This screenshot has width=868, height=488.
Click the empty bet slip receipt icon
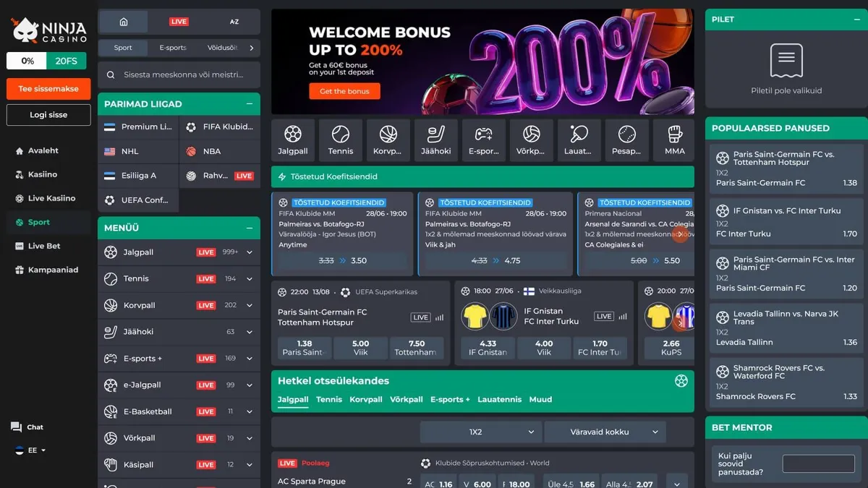point(786,61)
